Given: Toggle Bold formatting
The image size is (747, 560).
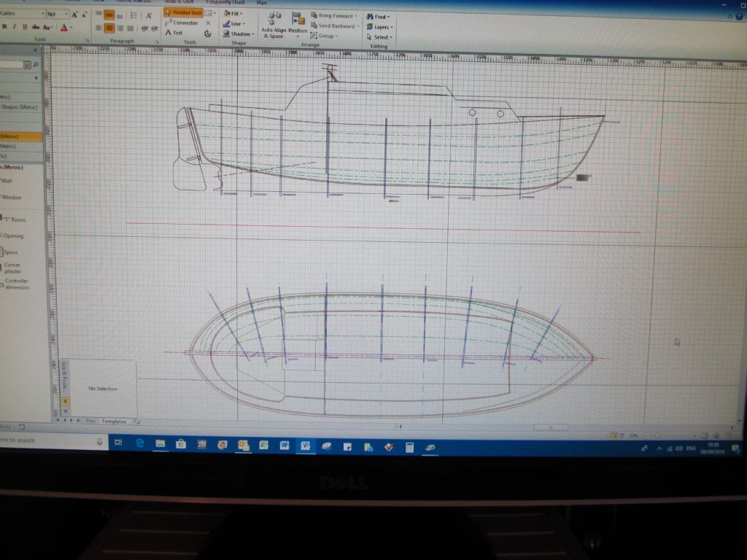Looking at the screenshot, I should (x=4, y=27).
